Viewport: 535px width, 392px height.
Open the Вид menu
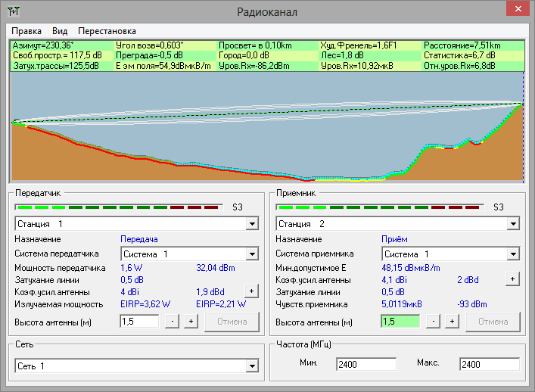(60, 31)
